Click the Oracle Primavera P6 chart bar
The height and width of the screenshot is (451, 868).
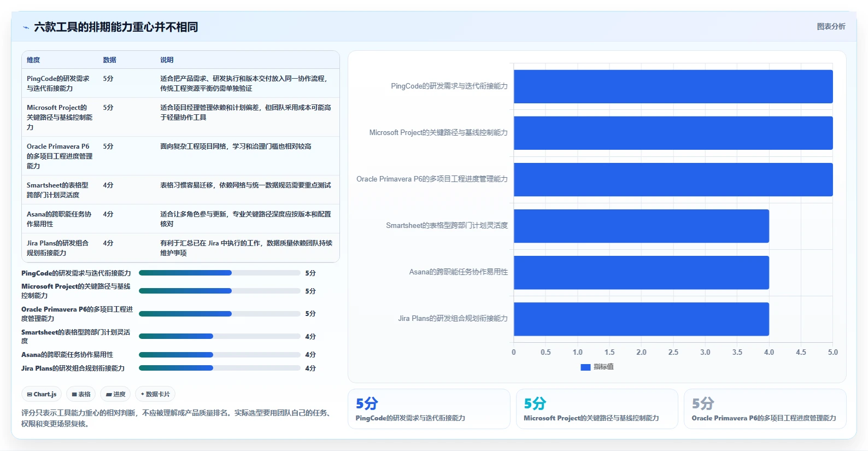pos(673,179)
